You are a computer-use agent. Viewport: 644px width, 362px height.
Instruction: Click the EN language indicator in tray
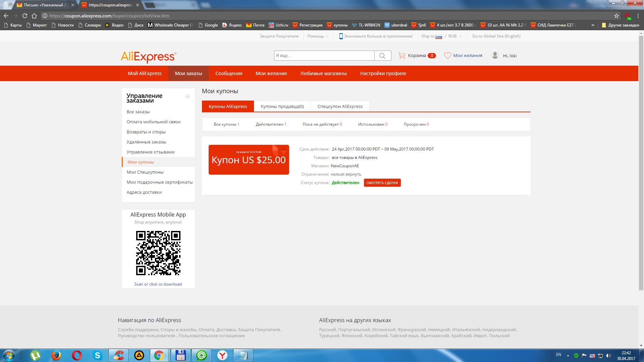click(x=558, y=355)
